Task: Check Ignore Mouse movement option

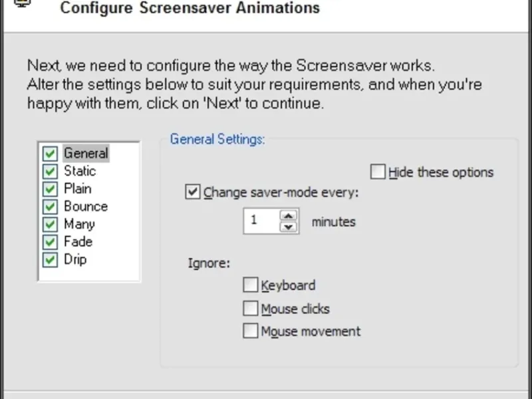Action: [250, 331]
